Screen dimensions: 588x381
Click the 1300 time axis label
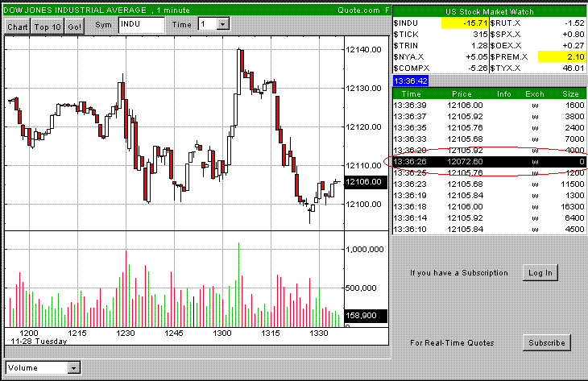coord(222,333)
